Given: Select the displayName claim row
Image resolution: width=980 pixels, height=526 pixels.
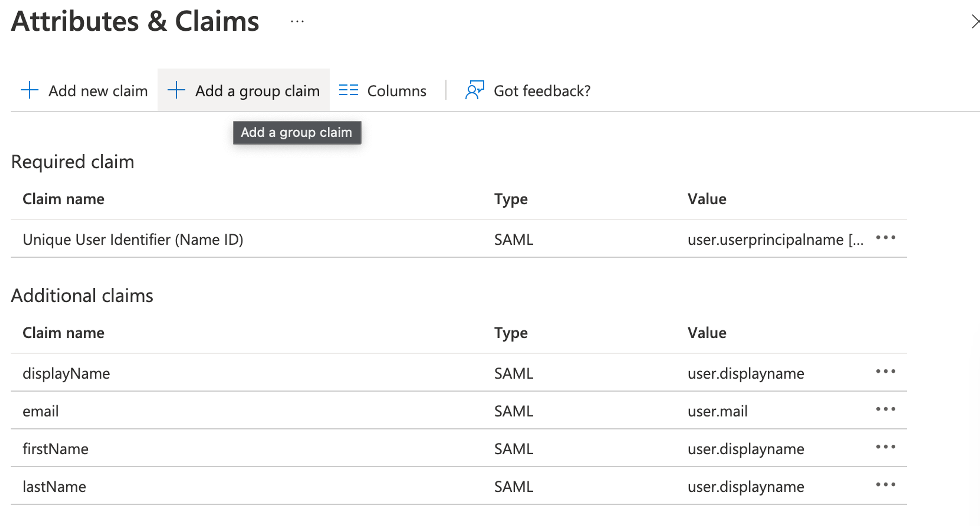Looking at the screenshot, I should pyautogui.click(x=66, y=373).
